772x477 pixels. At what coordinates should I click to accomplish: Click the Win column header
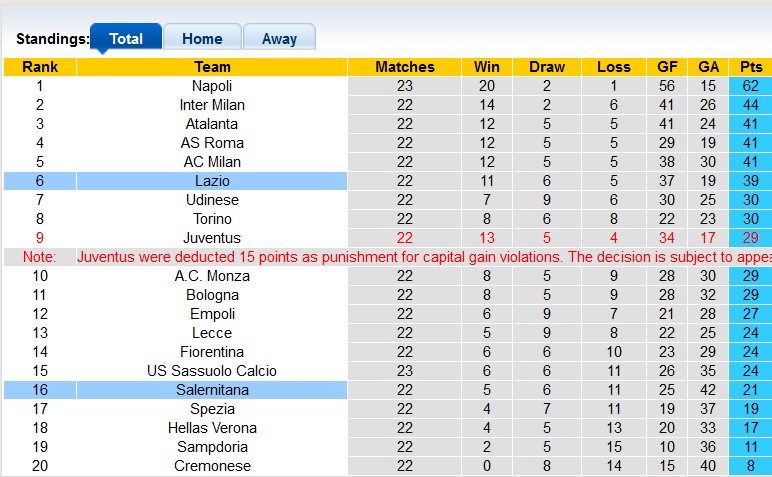click(487, 67)
